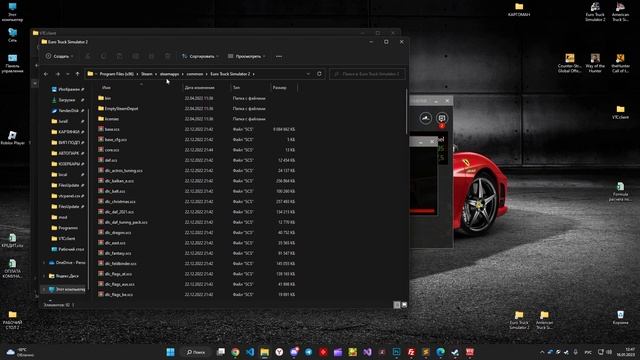Select the base.scs file
This screenshot has height=360, width=640.
coord(109,129)
